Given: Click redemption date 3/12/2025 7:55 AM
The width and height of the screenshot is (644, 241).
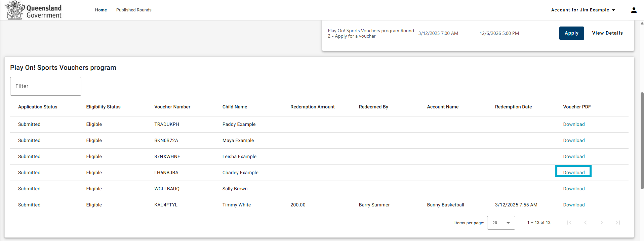Looking at the screenshot, I should click(516, 205).
